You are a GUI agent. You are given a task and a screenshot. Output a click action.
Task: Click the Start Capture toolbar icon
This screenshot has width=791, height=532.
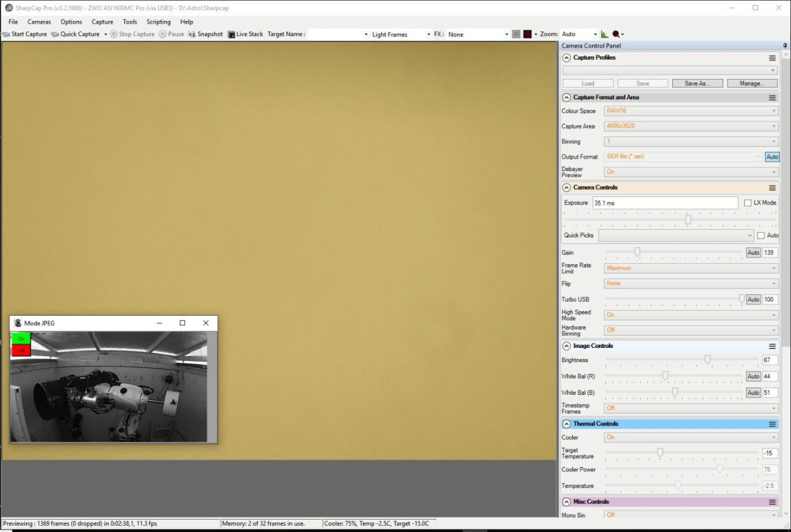tap(6, 35)
